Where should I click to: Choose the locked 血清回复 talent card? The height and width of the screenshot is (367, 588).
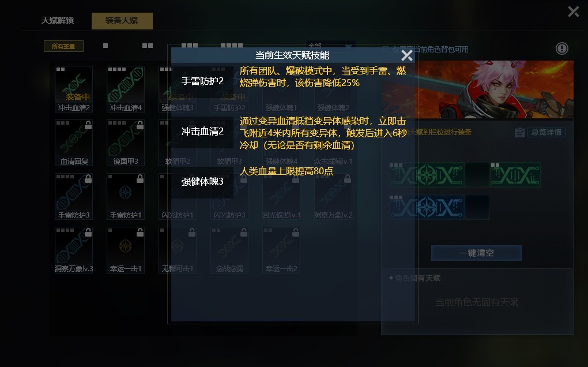coord(74,143)
